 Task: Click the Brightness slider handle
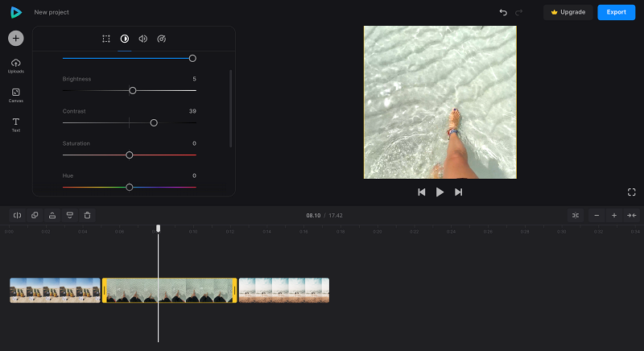tap(132, 90)
